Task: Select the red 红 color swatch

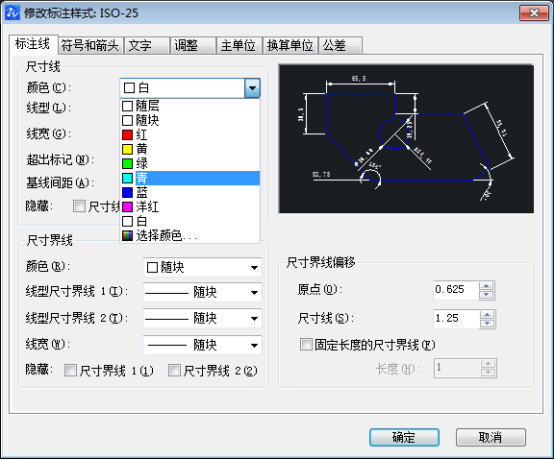Action: (x=190, y=135)
